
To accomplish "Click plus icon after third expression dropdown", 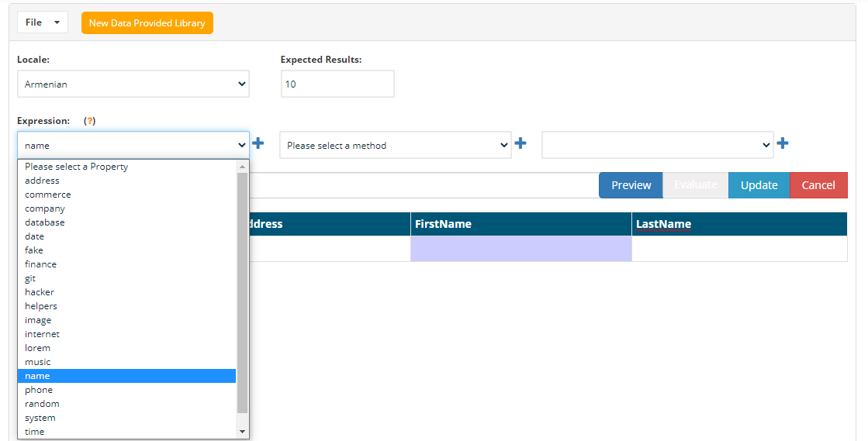I will tap(783, 144).
